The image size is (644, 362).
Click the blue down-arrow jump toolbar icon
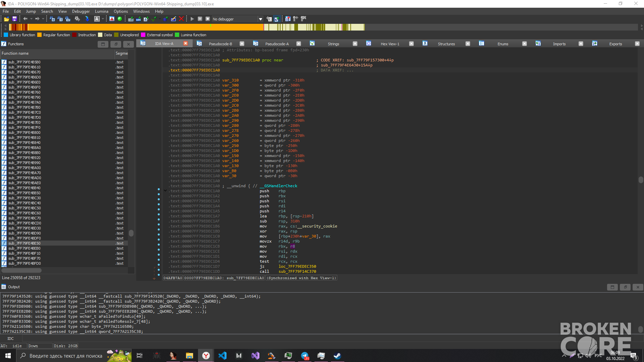click(x=87, y=19)
